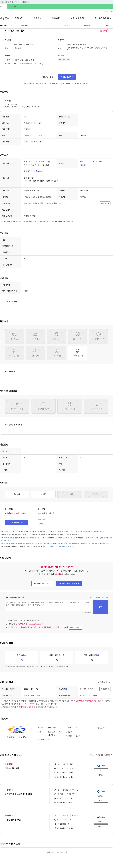Select the 식사제공(1식) welfare icon
This screenshot has width=113, height=868.
78,353
